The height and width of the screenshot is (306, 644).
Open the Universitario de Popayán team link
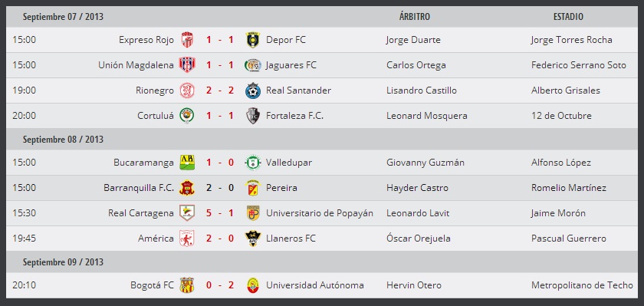coord(320,213)
